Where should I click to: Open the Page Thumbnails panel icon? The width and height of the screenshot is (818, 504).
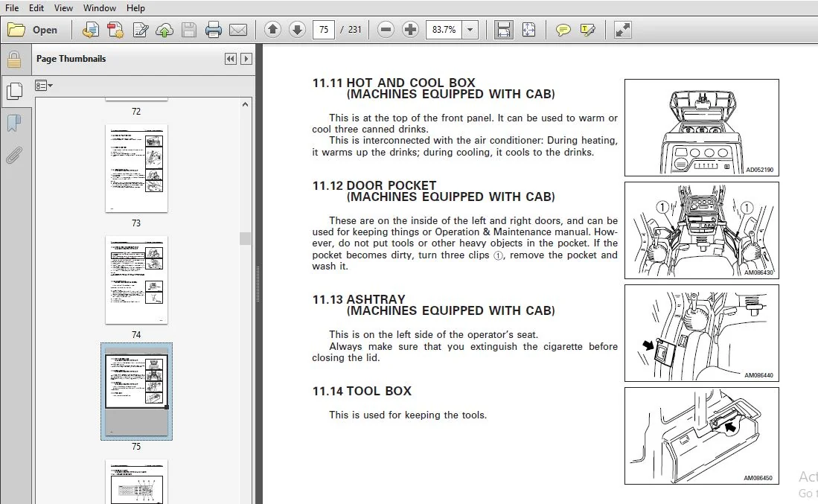click(x=14, y=92)
